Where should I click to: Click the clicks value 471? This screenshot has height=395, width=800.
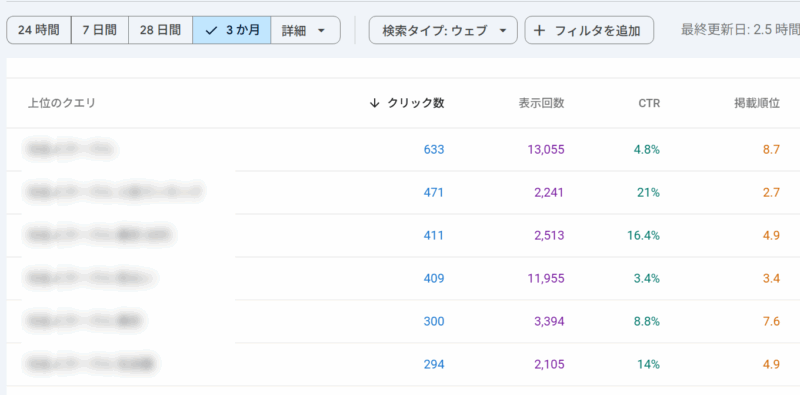(434, 192)
